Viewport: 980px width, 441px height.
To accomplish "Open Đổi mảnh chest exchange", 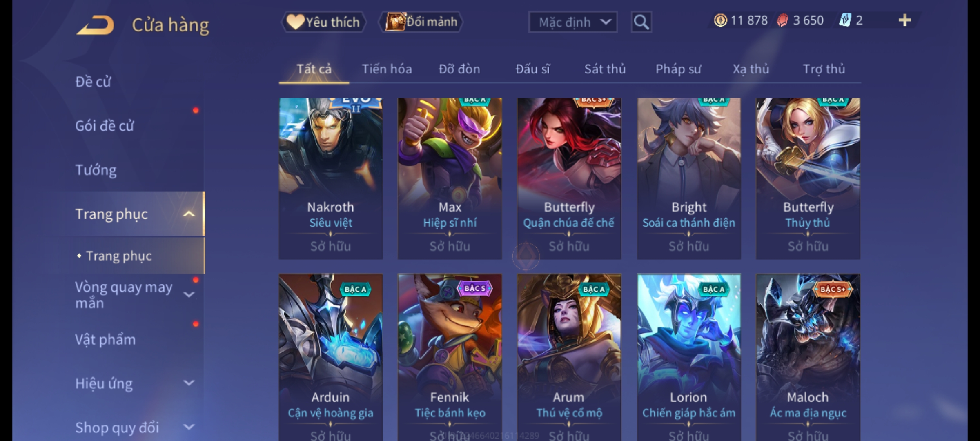I will click(421, 22).
